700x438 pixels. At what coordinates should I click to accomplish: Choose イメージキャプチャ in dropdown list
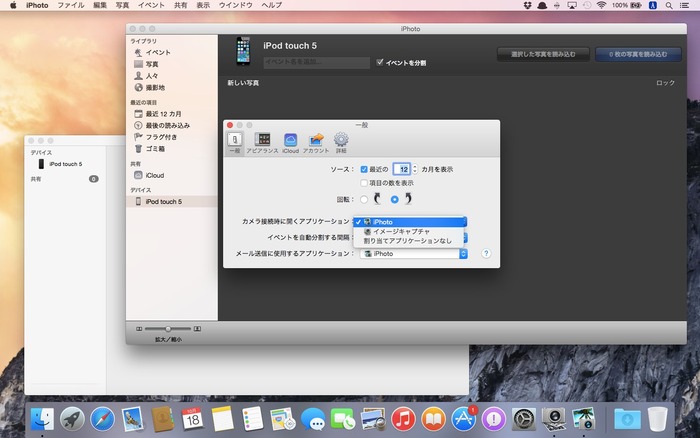click(409, 231)
